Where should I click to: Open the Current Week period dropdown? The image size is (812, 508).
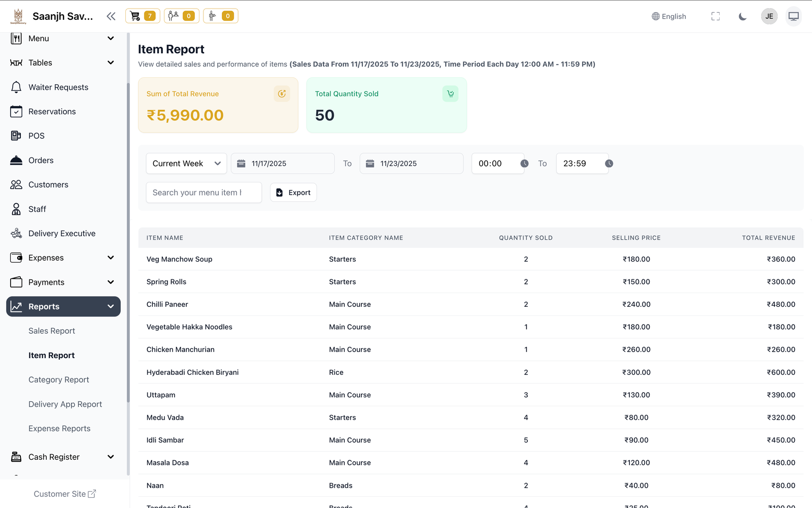click(x=186, y=164)
